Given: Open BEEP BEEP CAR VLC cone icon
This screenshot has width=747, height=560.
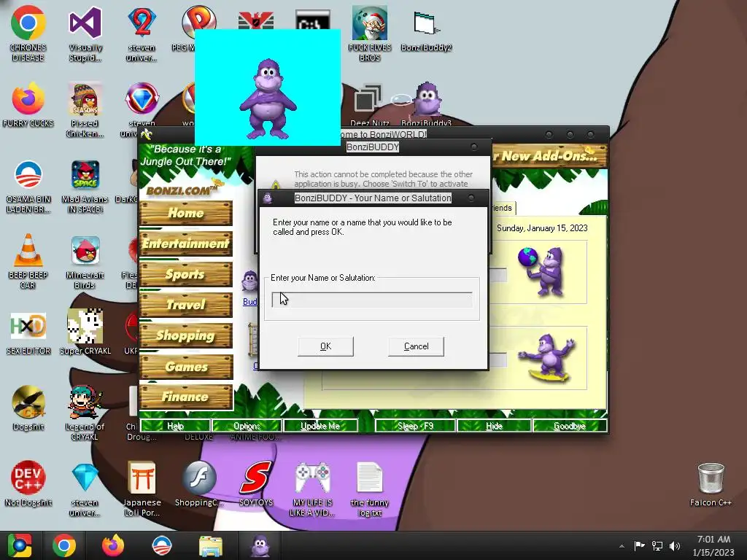Looking at the screenshot, I should tap(28, 262).
